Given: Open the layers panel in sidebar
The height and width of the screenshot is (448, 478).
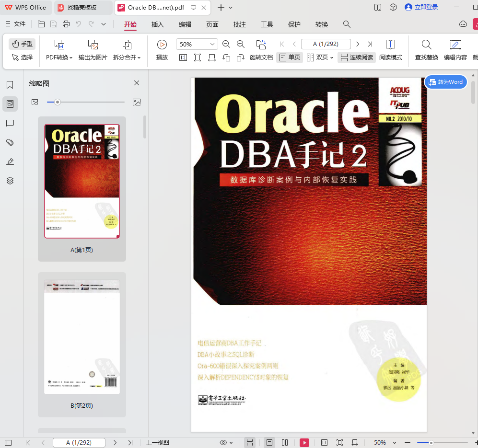Looking at the screenshot, I should pyautogui.click(x=10, y=181).
